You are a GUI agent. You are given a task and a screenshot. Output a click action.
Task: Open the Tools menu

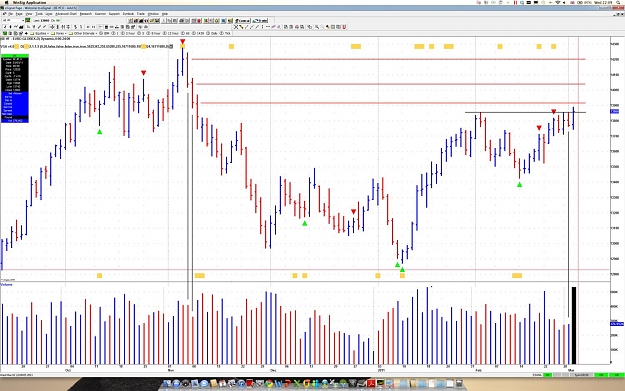point(39,14)
